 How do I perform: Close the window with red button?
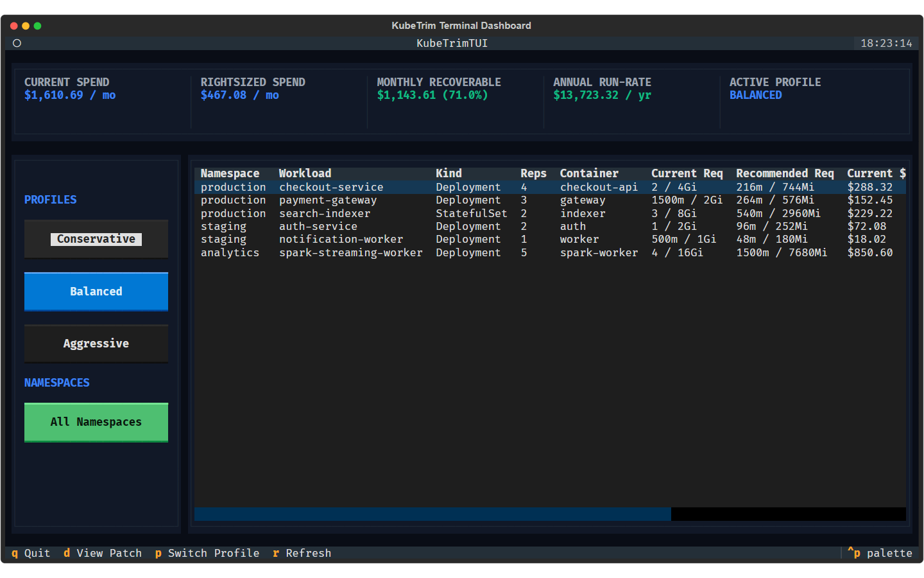click(x=14, y=26)
